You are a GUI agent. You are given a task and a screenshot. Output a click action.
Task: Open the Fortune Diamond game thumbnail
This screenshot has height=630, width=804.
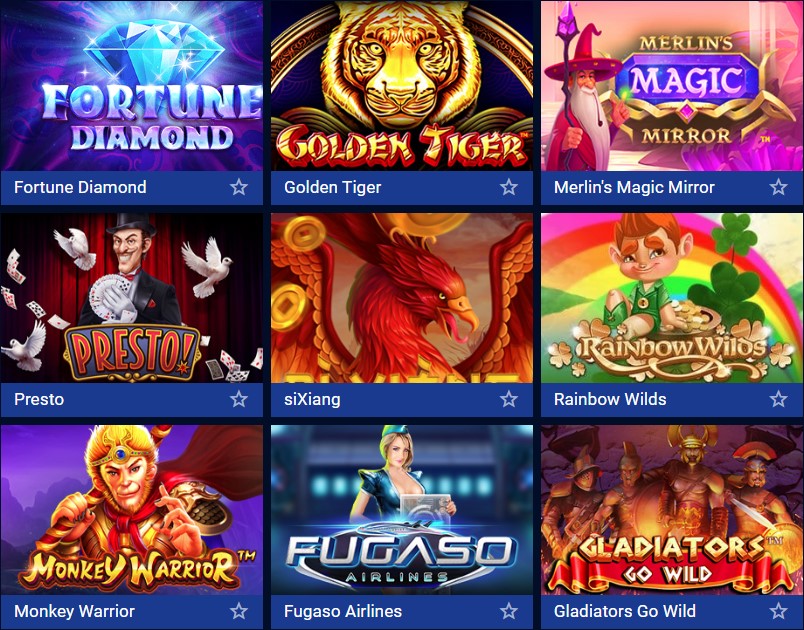click(x=132, y=86)
